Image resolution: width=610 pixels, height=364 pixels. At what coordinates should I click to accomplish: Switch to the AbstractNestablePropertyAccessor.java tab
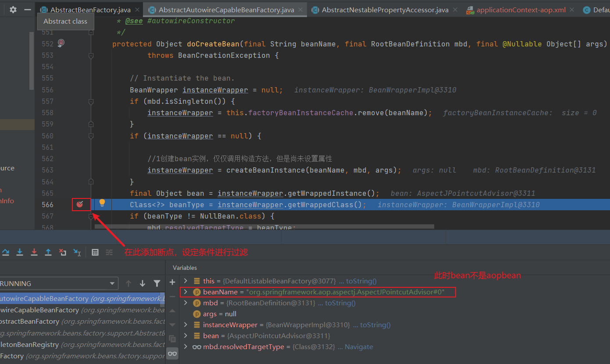[385, 10]
